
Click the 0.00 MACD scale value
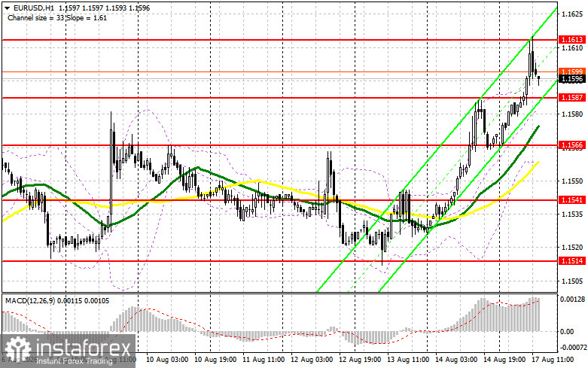(x=567, y=332)
